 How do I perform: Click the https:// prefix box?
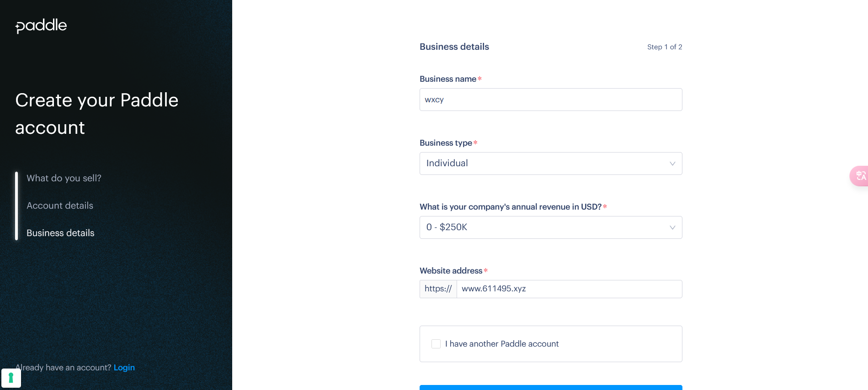[438, 289]
